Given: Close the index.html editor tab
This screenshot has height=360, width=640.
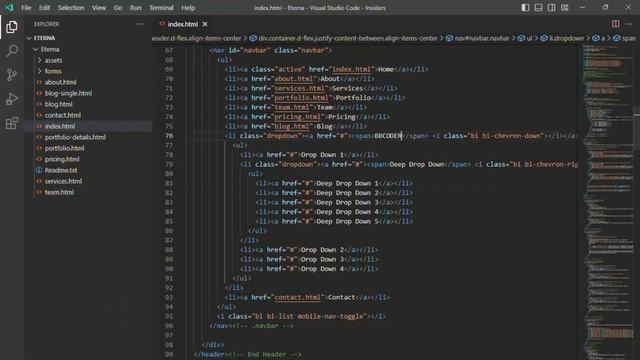Looking at the screenshot, I should click(205, 24).
